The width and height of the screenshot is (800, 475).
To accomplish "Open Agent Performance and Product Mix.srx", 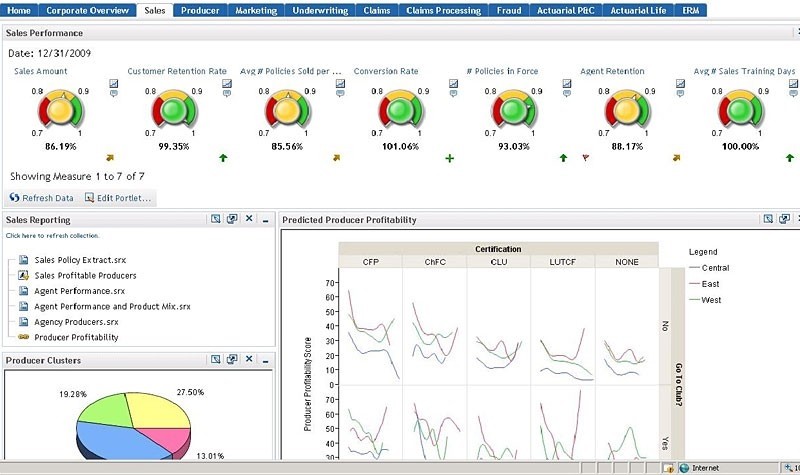I will pos(112,306).
